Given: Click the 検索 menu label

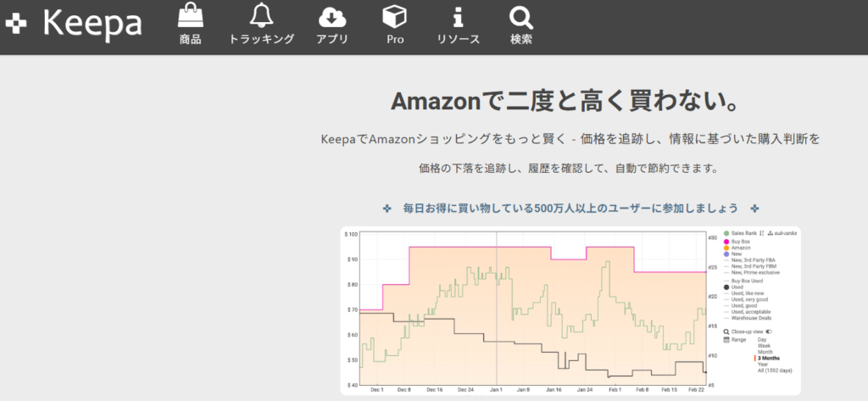Looking at the screenshot, I should (521, 39).
